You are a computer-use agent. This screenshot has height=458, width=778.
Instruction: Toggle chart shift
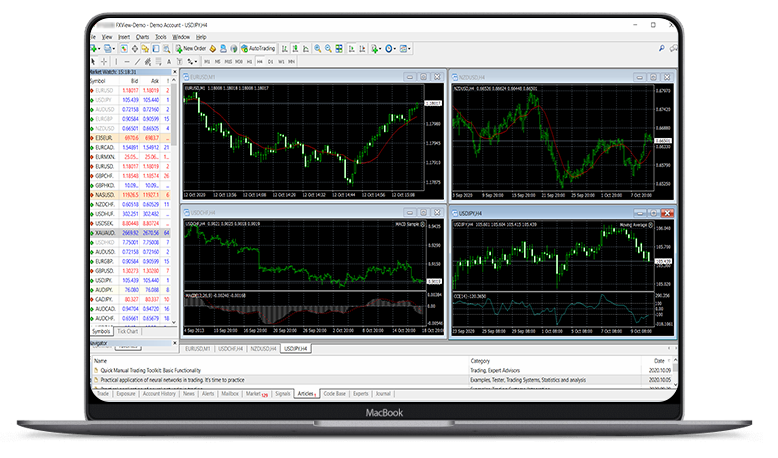point(362,49)
